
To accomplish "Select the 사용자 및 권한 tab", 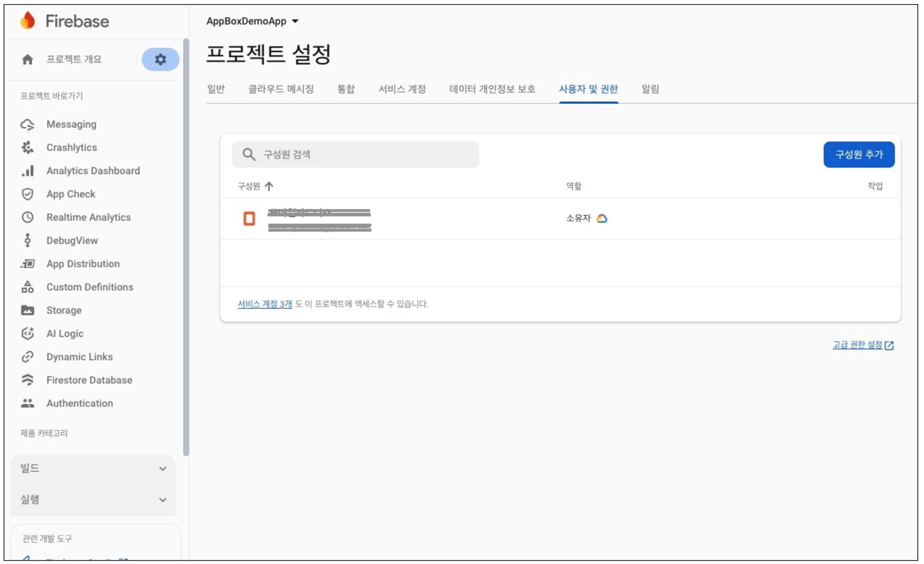I will point(588,89).
